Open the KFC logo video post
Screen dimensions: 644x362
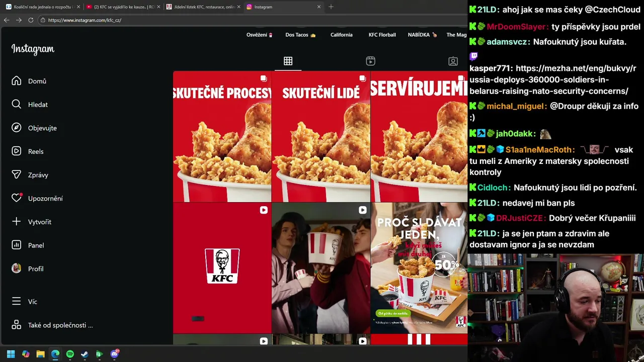tap(222, 268)
